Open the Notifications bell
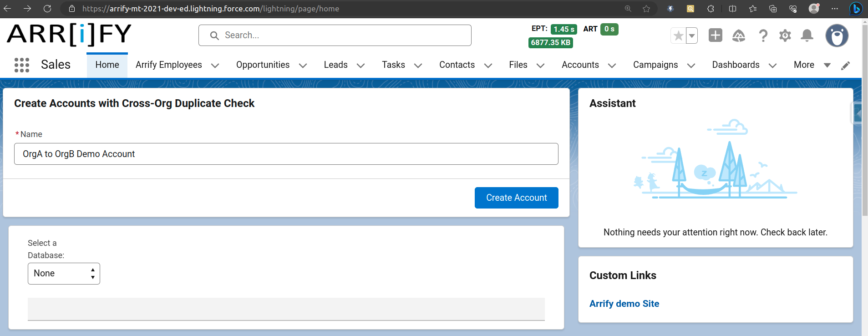This screenshot has width=868, height=336. click(807, 36)
